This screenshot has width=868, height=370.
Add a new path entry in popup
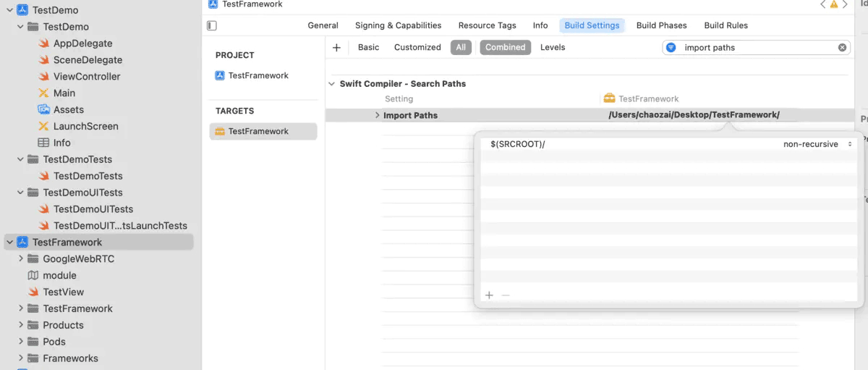[x=490, y=295]
